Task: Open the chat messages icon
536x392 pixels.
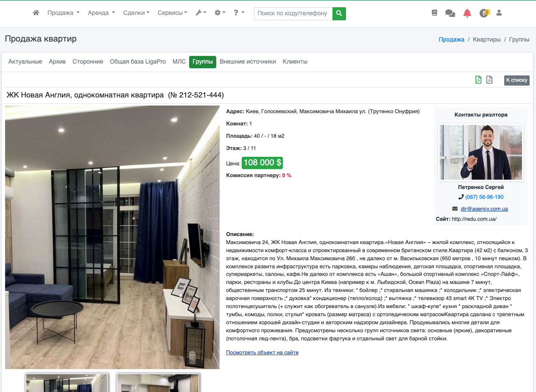Action: [450, 13]
